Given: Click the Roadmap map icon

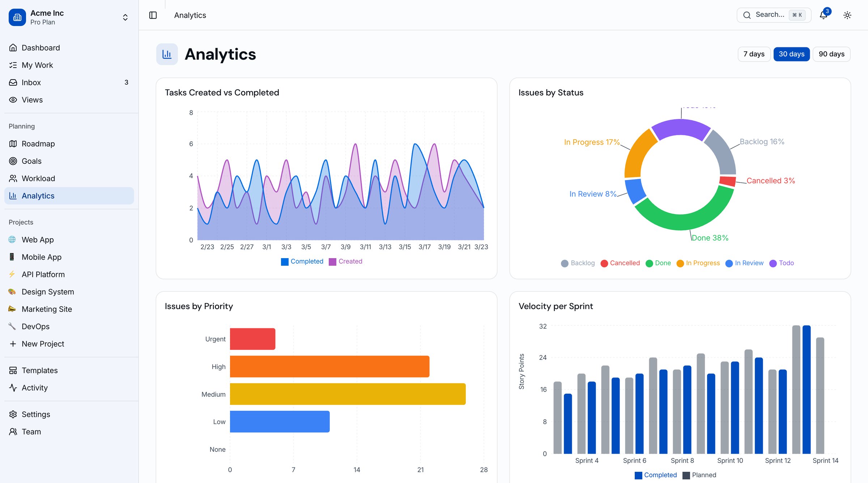Looking at the screenshot, I should pyautogui.click(x=13, y=144).
